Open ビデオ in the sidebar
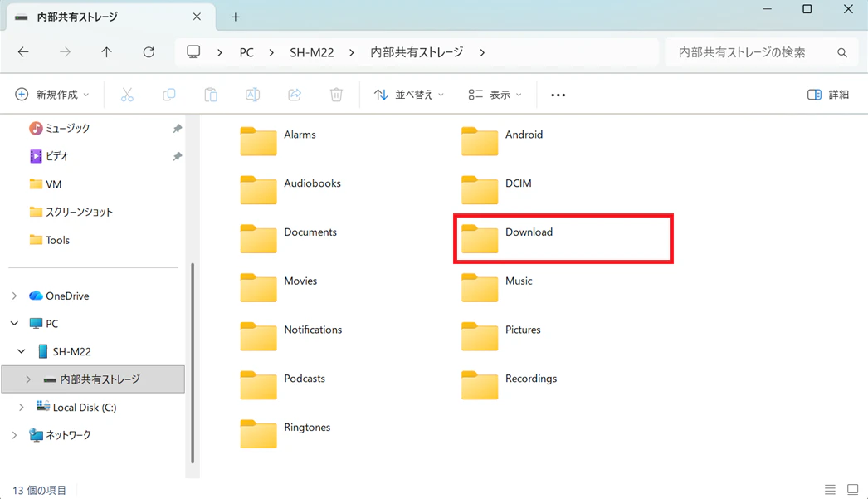This screenshot has width=868, height=499. click(49, 156)
